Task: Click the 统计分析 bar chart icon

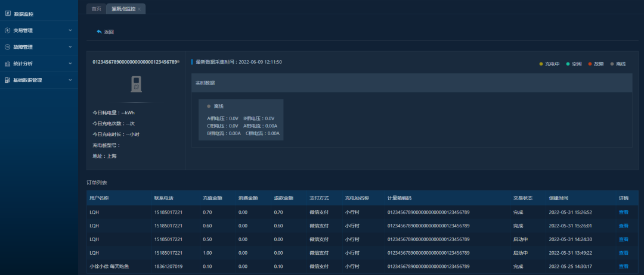Action: (7, 64)
